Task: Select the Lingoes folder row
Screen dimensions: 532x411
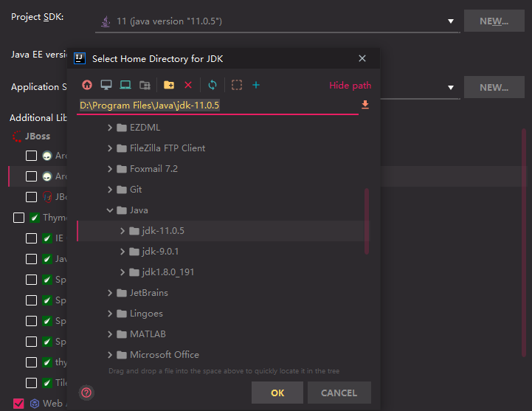Action: point(223,314)
